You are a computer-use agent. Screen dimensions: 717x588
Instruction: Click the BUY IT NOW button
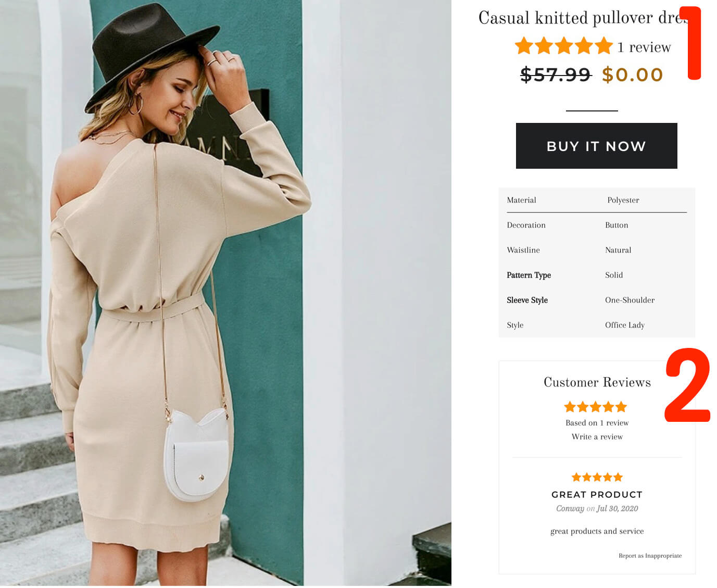click(596, 146)
